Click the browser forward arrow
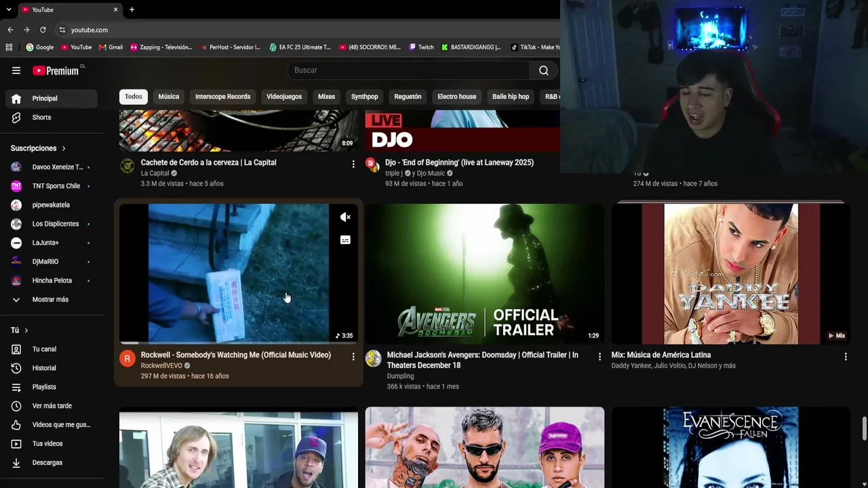This screenshot has height=488, width=868. (x=26, y=30)
